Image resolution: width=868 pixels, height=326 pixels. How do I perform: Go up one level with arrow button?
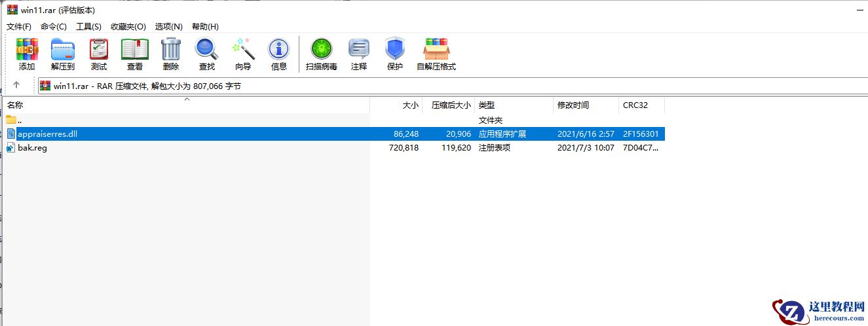coord(16,85)
